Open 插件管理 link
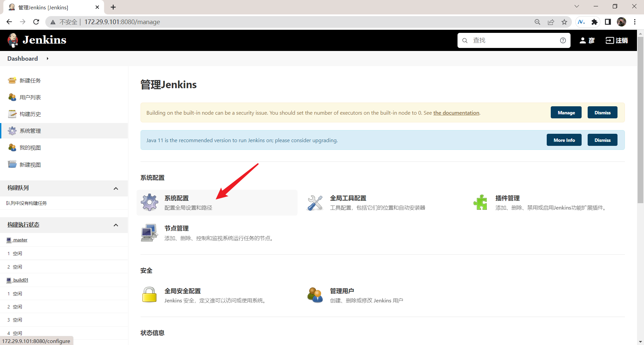 (507, 198)
